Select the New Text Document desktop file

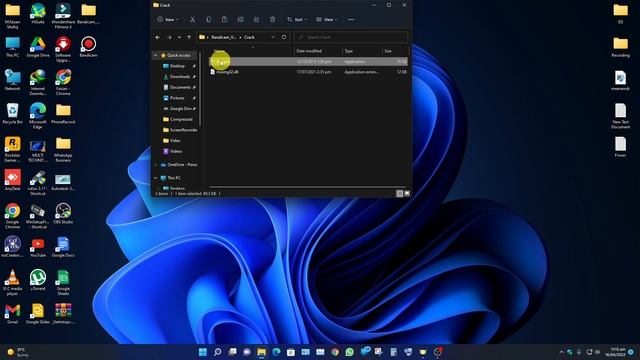click(620, 116)
